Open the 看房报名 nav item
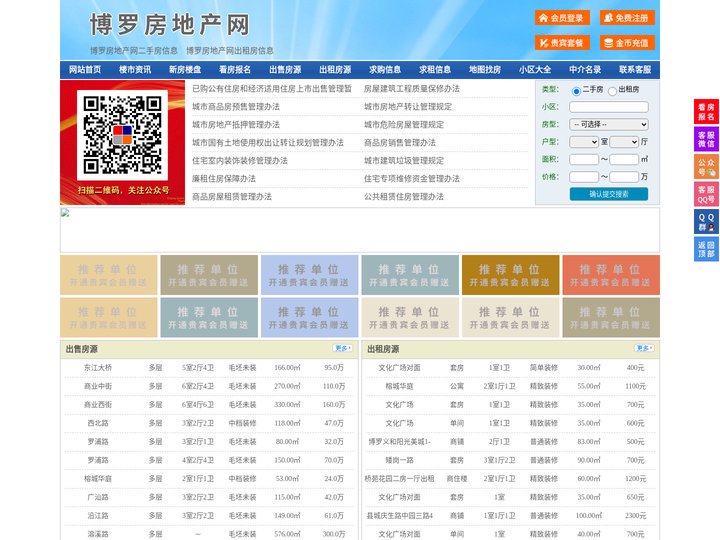 235,70
